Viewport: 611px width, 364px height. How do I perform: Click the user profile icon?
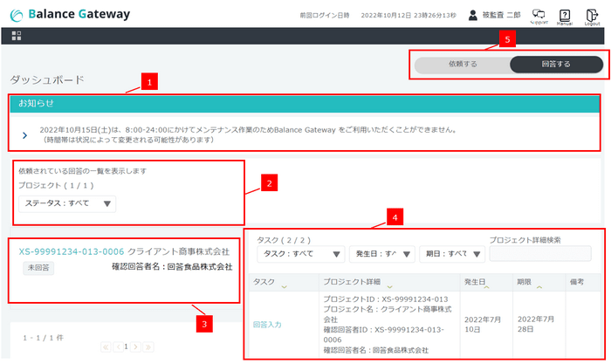pos(472,15)
